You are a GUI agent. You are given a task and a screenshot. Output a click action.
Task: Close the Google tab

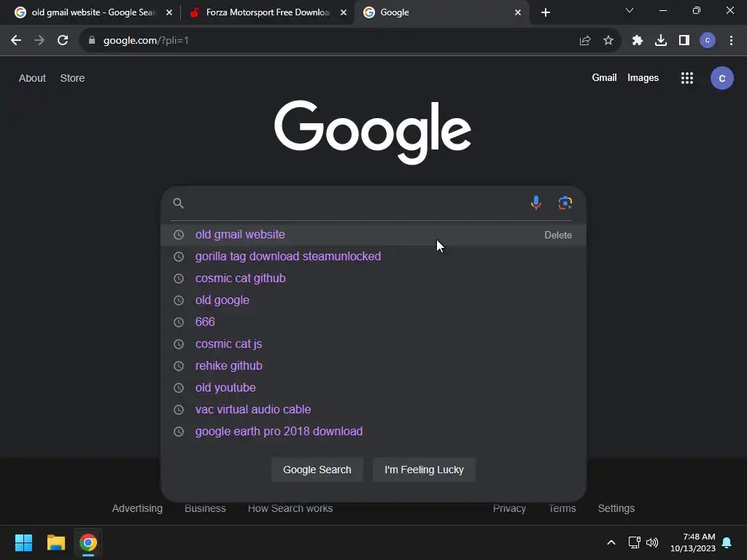coord(518,12)
